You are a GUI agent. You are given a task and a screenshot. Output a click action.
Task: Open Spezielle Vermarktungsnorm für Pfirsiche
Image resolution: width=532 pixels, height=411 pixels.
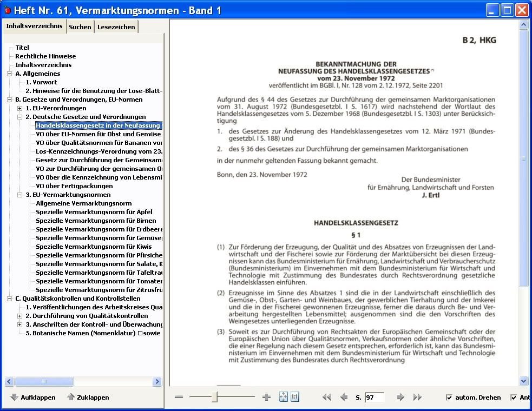coord(99,255)
